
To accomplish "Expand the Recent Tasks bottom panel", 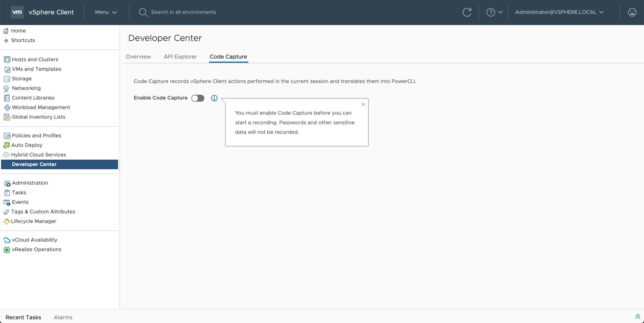I will pyautogui.click(x=638, y=316).
